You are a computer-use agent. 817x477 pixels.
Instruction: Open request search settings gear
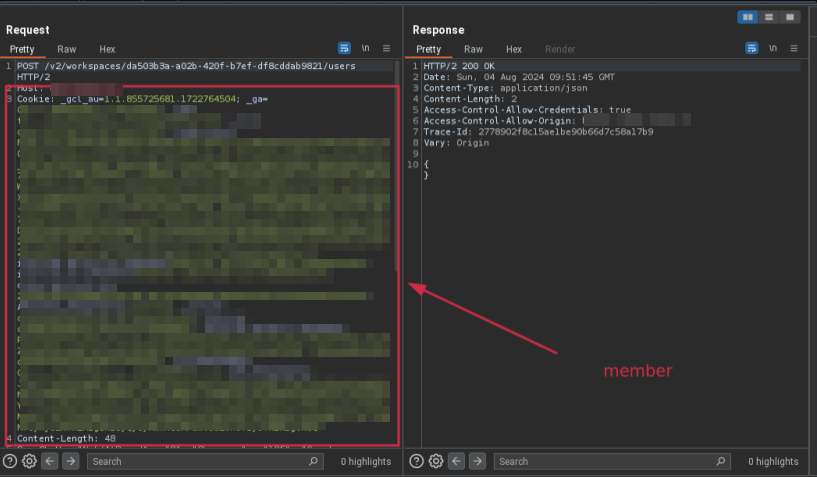coord(30,461)
